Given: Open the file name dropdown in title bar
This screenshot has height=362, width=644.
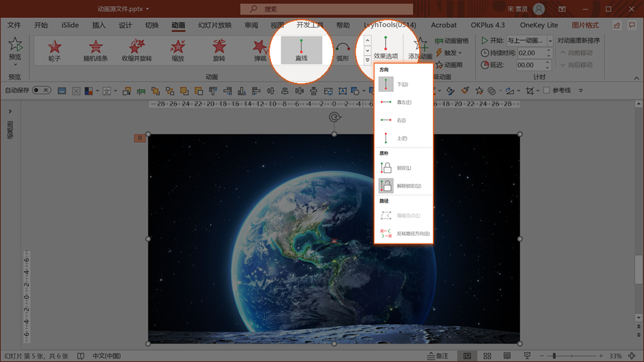Looking at the screenshot, I should click(x=148, y=9).
